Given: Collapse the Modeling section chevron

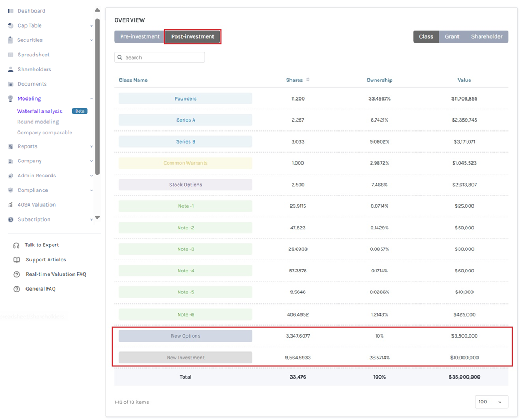Looking at the screenshot, I should coord(91,99).
